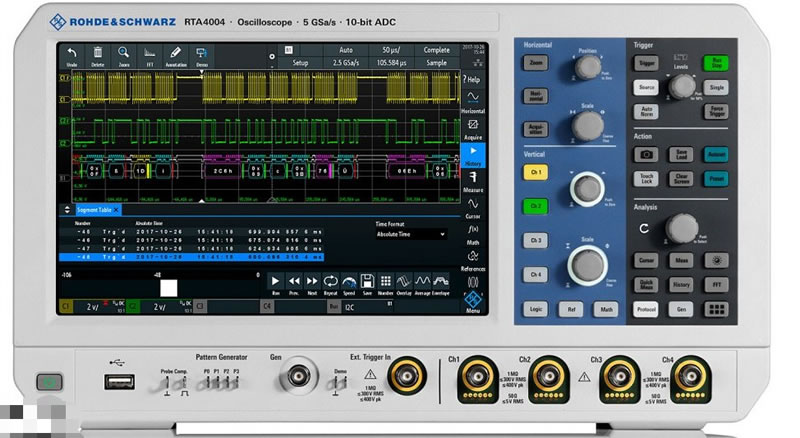800x438 pixels.
Task: Open the Menu at the bottom right of the screen
Action: 473,301
